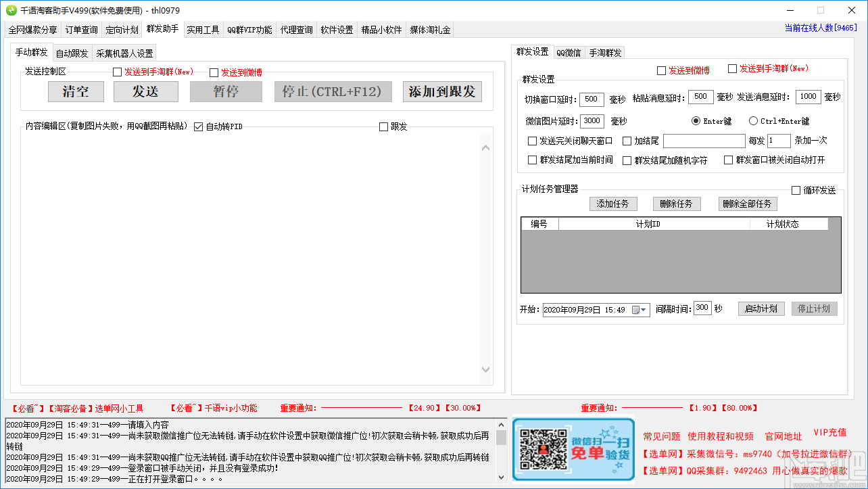Viewport: 868px width, 489px height.
Task: Click the 发送 button
Action: point(145,92)
